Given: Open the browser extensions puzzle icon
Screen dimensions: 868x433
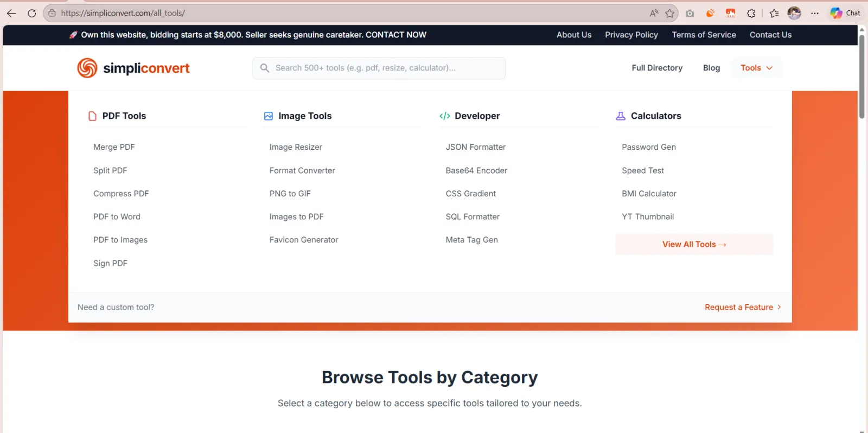Looking at the screenshot, I should (x=751, y=13).
